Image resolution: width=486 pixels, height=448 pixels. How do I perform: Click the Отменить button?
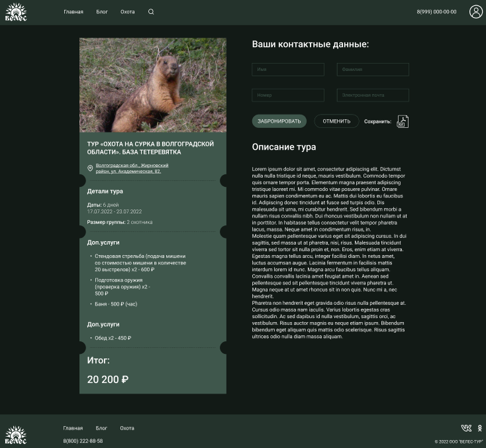336,121
